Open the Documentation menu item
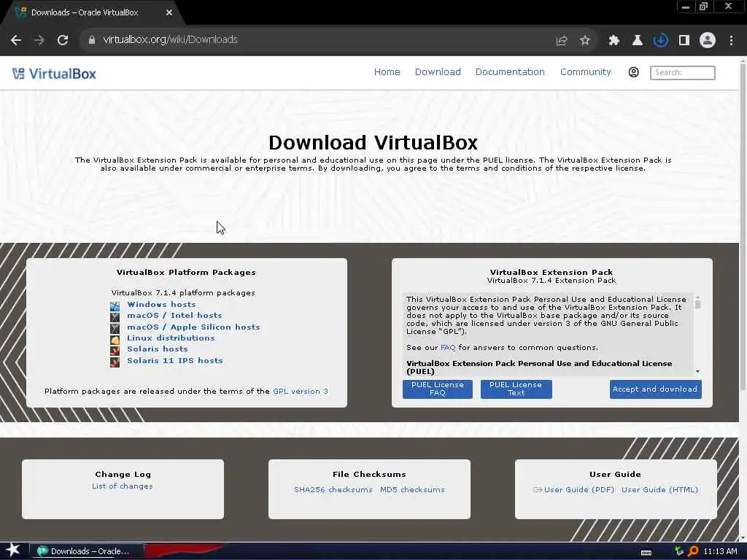The width and height of the screenshot is (747, 560). click(510, 72)
